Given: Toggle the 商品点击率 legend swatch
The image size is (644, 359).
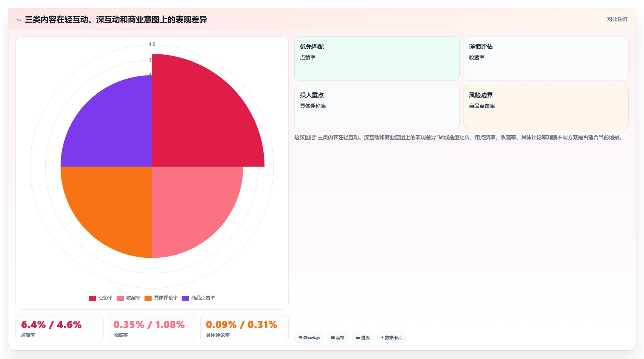Looking at the screenshot, I should pos(185,298).
